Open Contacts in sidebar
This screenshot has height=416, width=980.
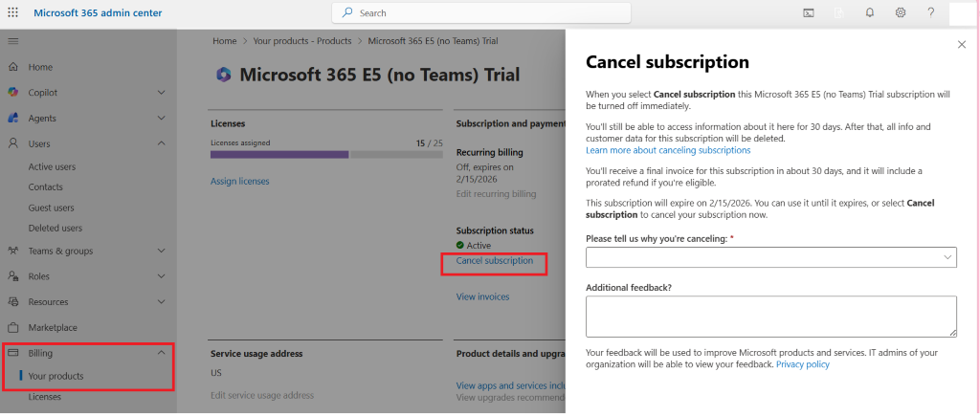tap(46, 186)
